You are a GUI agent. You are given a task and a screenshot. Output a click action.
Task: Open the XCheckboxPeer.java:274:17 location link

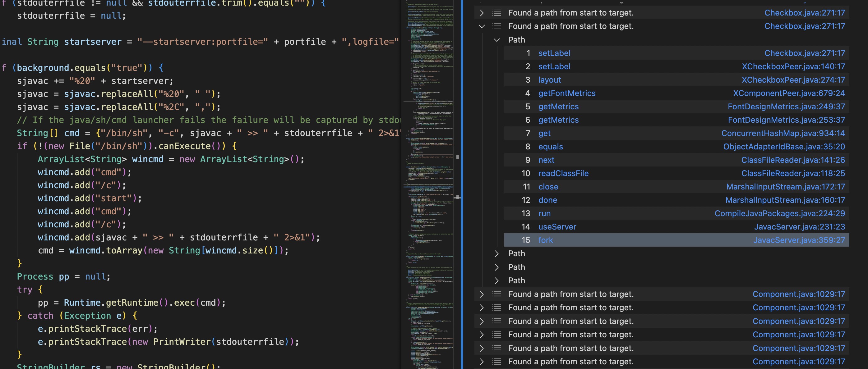pyautogui.click(x=793, y=80)
